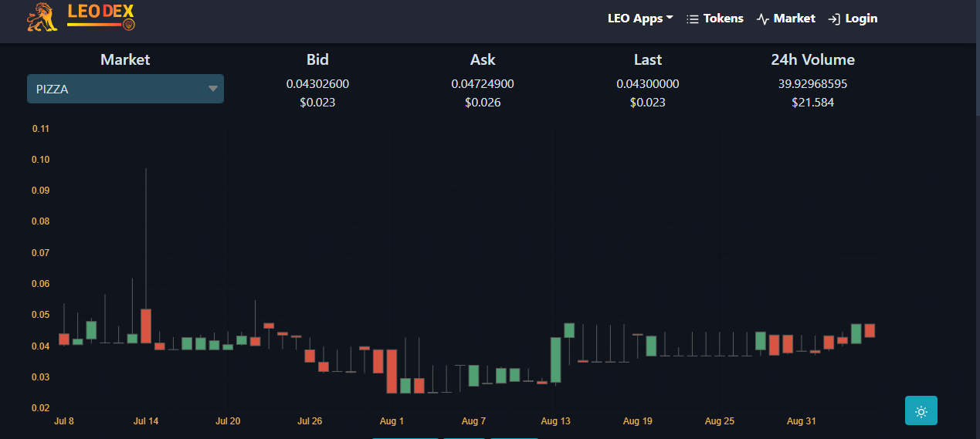
Task: Click the Login arrow icon
Action: point(834,19)
